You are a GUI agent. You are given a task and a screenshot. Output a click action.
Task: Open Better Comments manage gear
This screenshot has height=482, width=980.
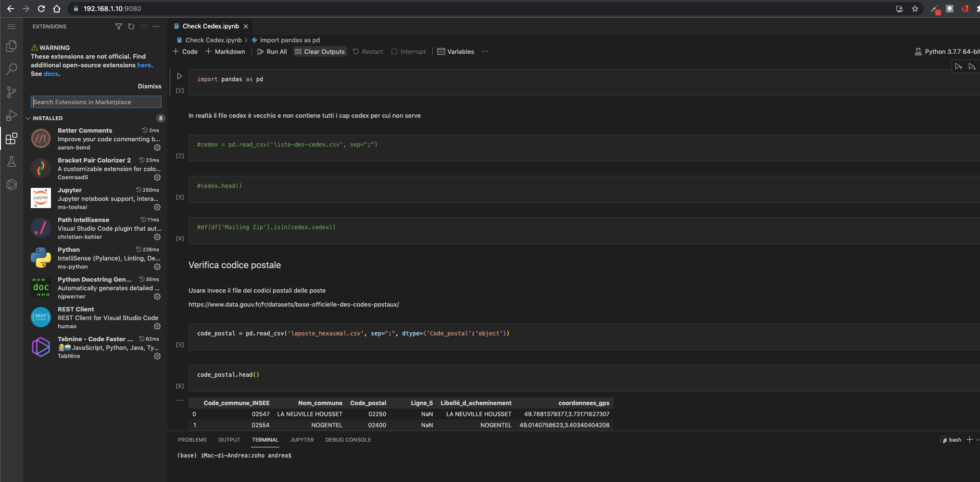[157, 148]
